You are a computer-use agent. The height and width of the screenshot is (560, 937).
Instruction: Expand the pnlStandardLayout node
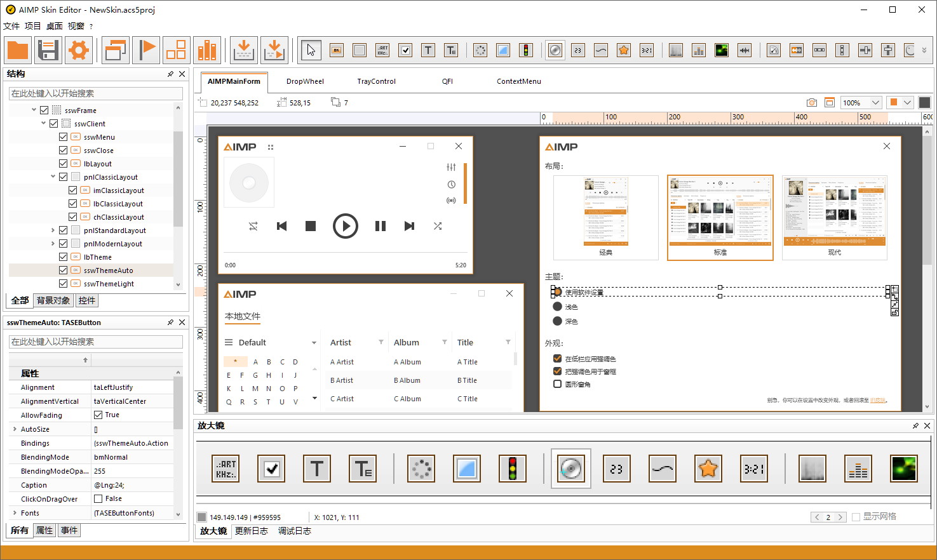tap(53, 230)
